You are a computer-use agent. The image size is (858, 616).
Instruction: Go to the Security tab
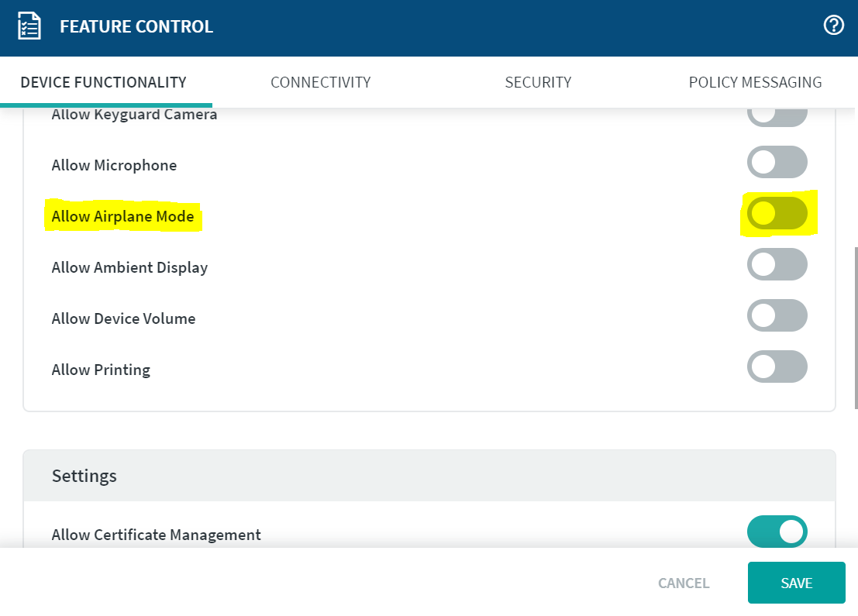pos(538,82)
